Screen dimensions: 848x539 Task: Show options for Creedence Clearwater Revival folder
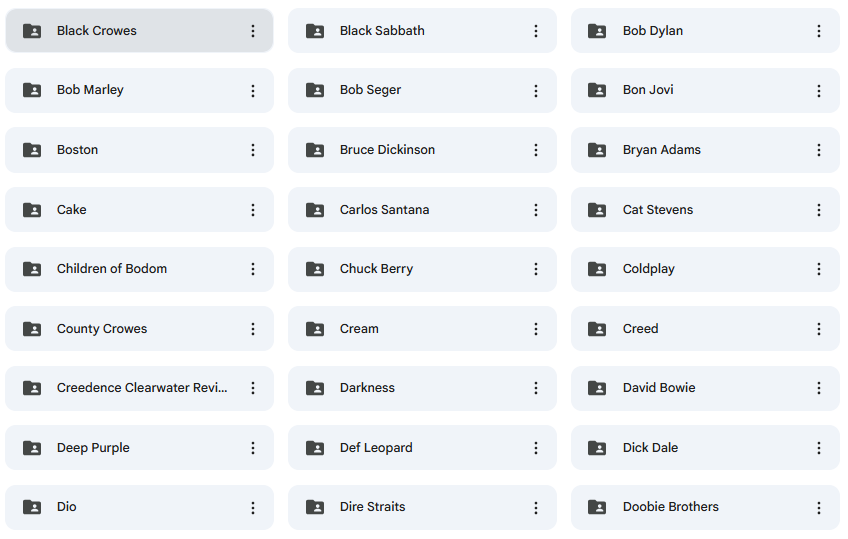click(253, 388)
